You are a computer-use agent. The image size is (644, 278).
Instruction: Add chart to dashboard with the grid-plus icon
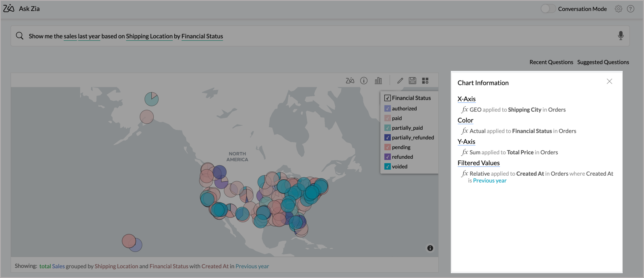[425, 81]
